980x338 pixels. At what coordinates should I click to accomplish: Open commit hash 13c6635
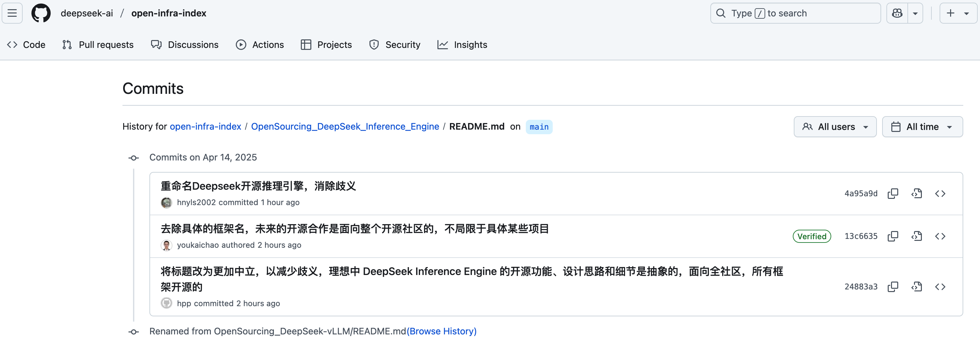coord(861,237)
